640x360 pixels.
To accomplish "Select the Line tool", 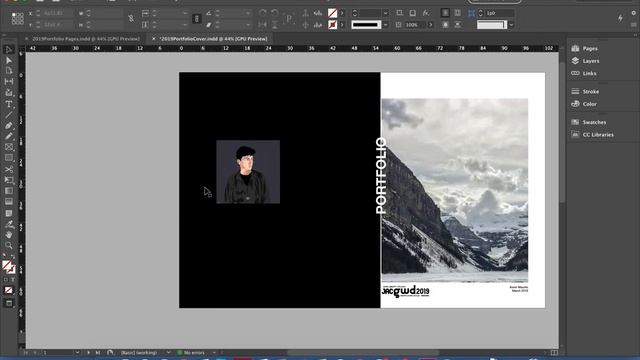I will point(9,115).
